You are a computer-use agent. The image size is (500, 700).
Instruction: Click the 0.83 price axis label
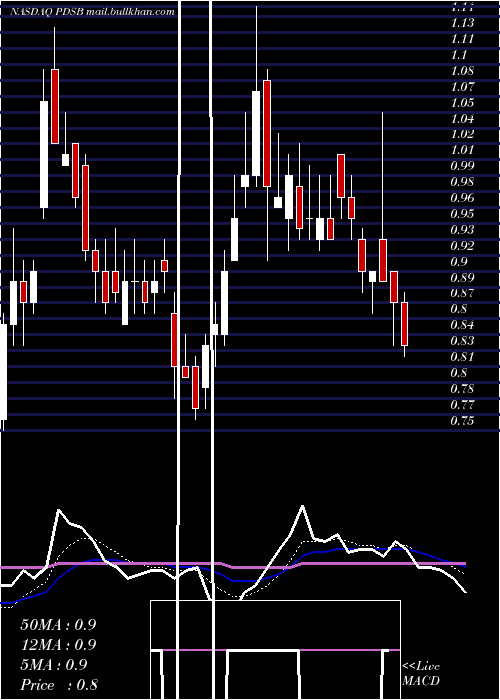coord(462,341)
